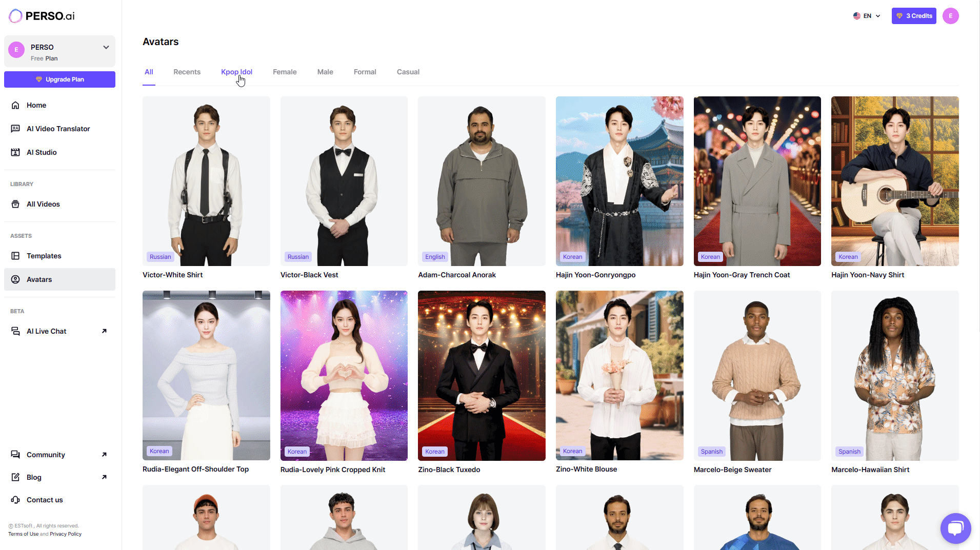Open the Privacy Policy link
This screenshot has height=550, width=980.
point(66,534)
